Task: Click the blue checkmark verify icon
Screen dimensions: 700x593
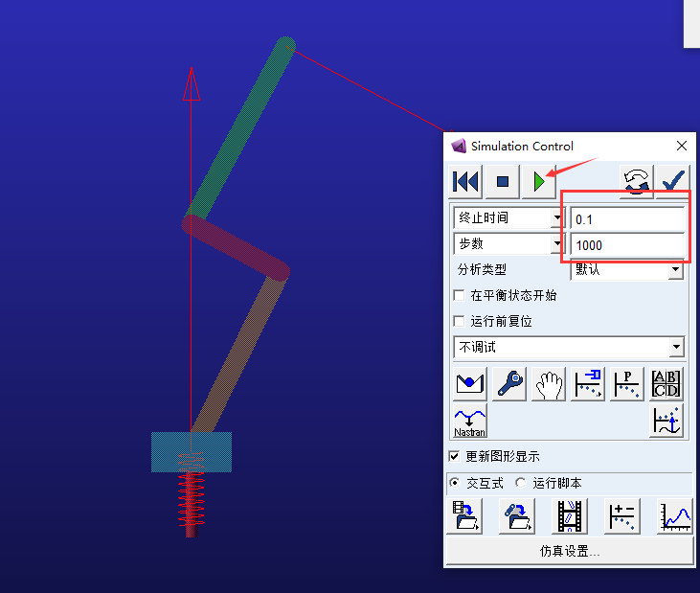Action: (x=674, y=181)
